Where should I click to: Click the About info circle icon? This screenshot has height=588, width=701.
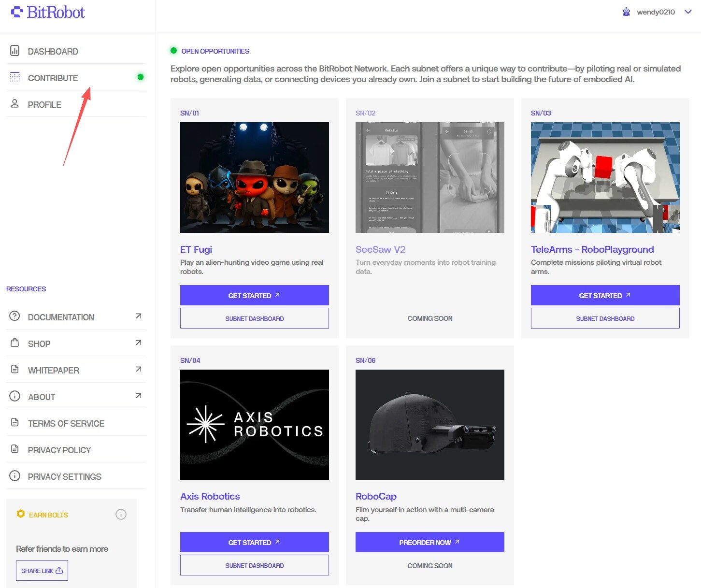[x=15, y=396]
